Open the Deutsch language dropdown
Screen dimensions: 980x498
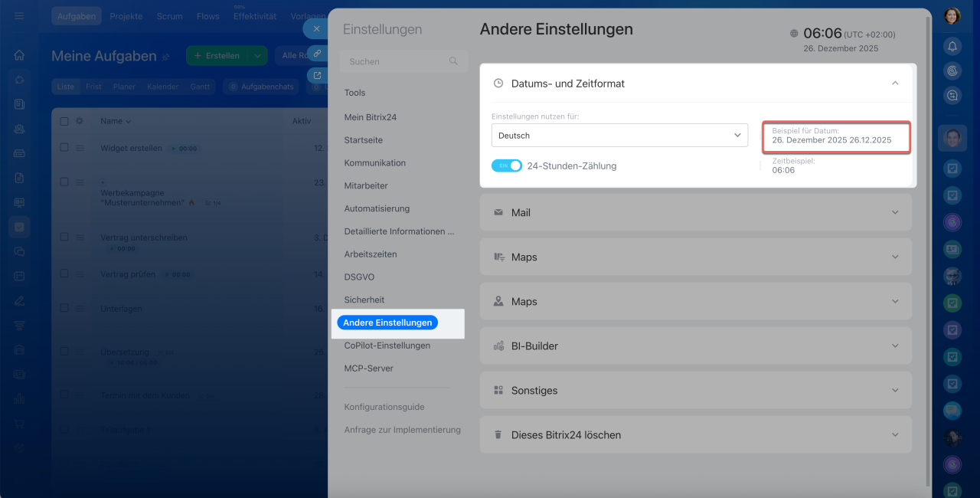click(x=619, y=136)
